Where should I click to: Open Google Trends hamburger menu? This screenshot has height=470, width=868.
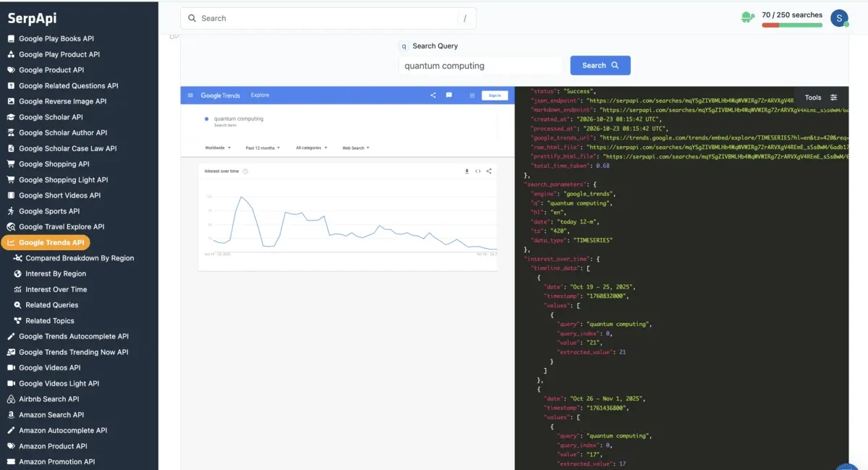pyautogui.click(x=191, y=95)
